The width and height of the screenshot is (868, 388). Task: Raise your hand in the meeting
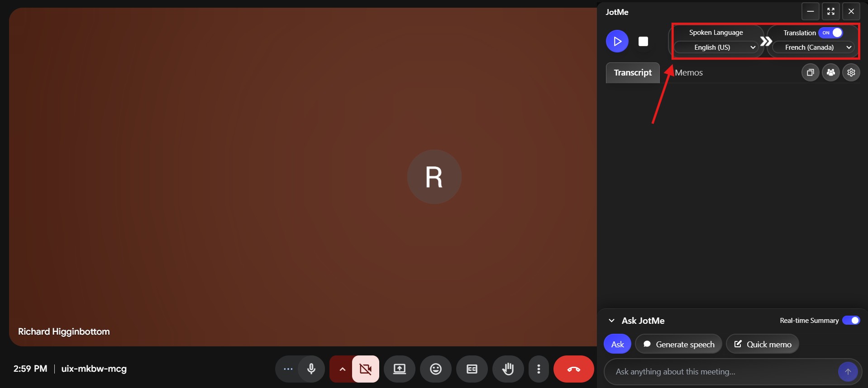(508, 369)
